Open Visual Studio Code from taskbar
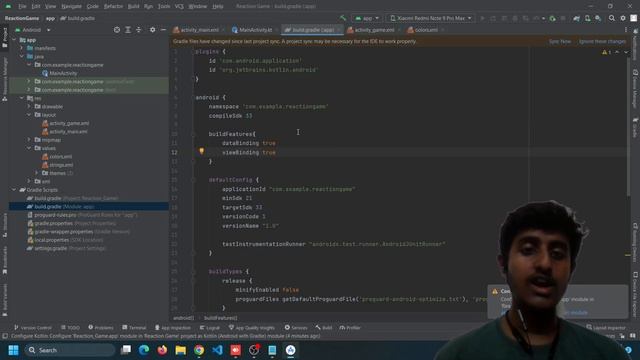The image size is (640, 360). tap(218, 350)
